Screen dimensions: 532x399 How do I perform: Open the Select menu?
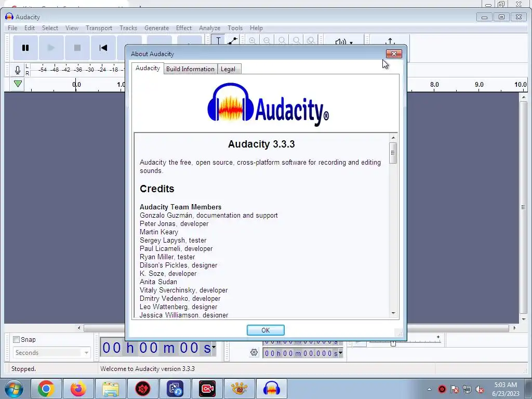[x=50, y=28]
